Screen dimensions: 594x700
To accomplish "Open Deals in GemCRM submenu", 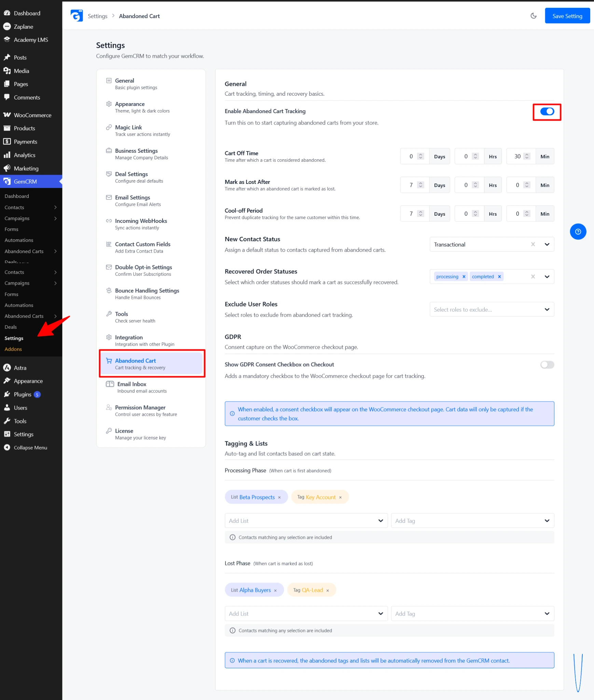I will pos(11,327).
